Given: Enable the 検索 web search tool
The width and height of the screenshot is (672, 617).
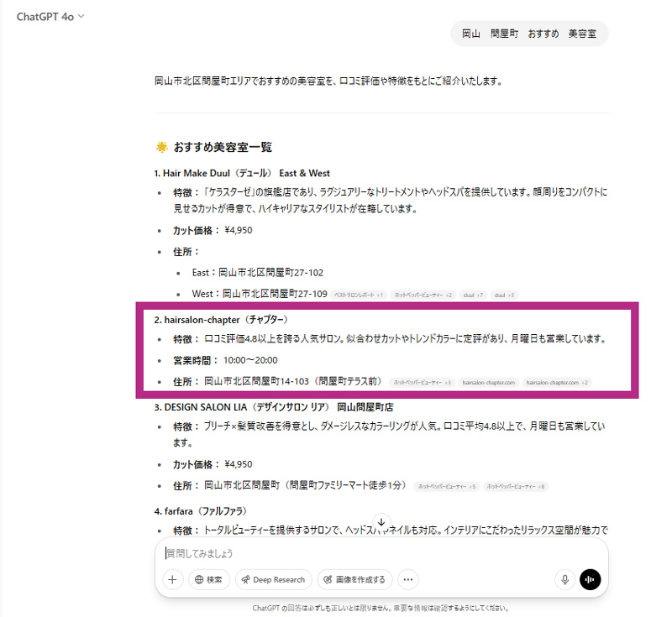Looking at the screenshot, I should coord(208,579).
